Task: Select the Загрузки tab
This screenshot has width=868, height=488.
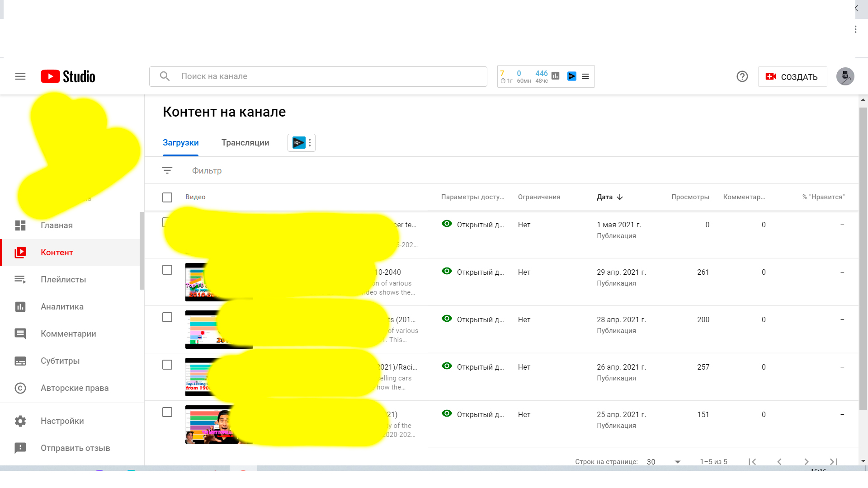Action: click(x=180, y=143)
